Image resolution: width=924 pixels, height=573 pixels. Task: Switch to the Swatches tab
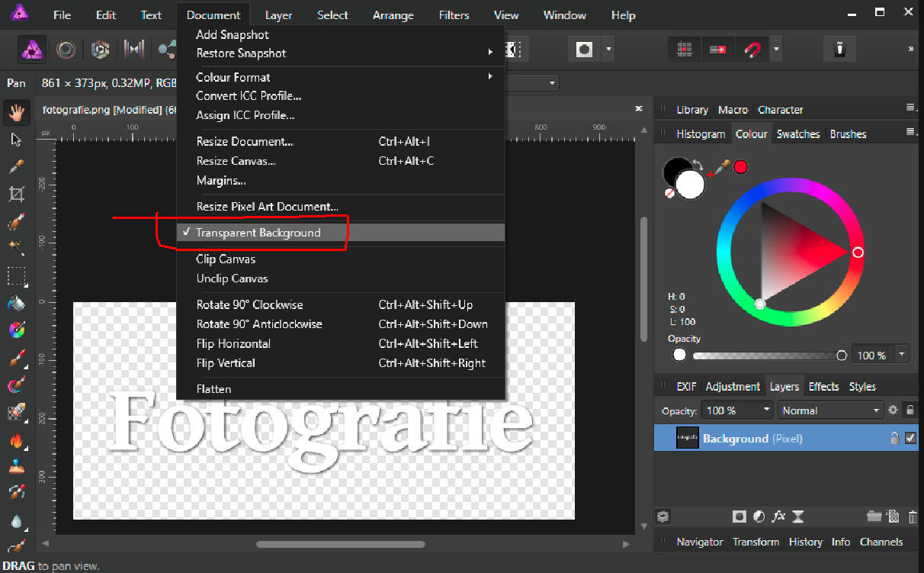coord(798,134)
